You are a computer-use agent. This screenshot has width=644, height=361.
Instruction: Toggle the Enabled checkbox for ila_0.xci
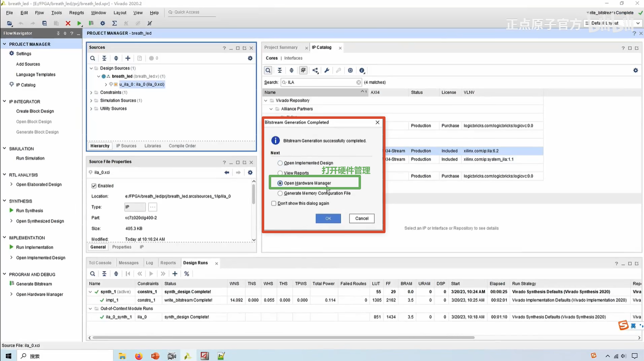[x=94, y=186]
